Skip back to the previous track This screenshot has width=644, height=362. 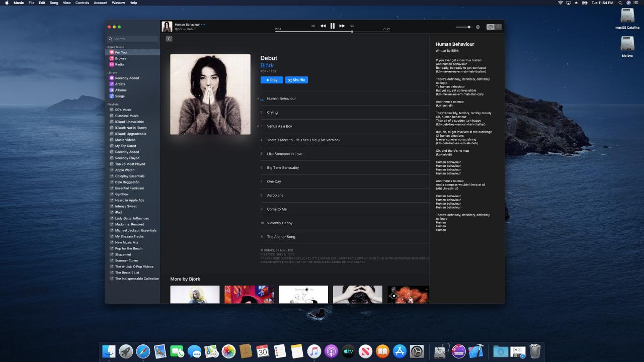[x=323, y=26]
